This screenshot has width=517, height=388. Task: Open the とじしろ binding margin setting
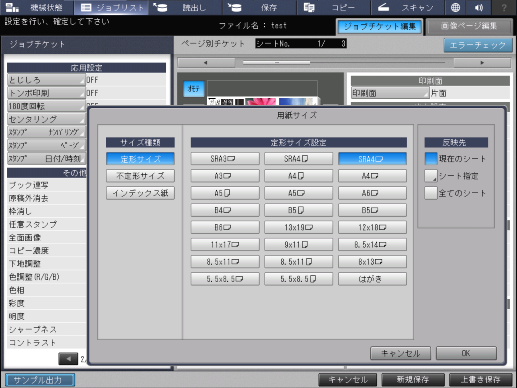[x=46, y=80]
